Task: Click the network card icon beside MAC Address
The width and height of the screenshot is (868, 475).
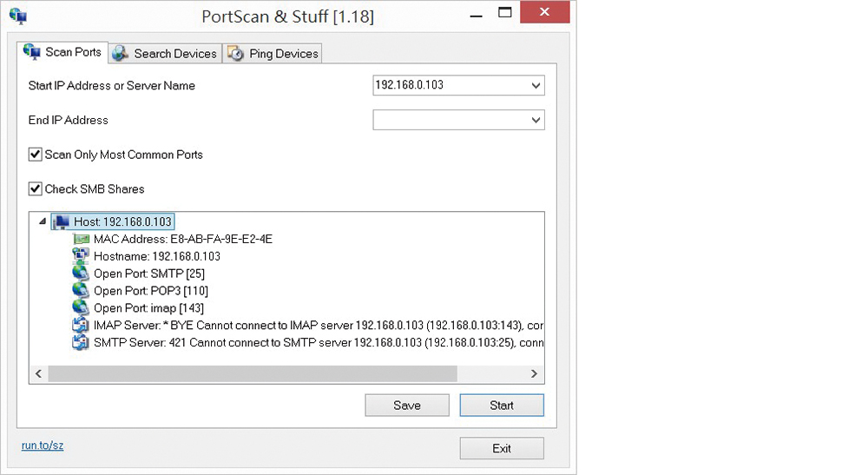Action: (x=81, y=239)
